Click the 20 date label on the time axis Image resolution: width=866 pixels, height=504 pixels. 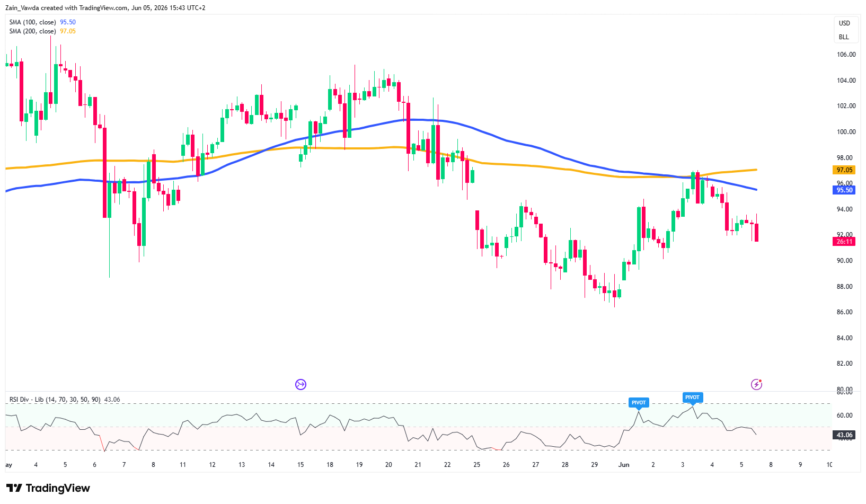(x=388, y=465)
